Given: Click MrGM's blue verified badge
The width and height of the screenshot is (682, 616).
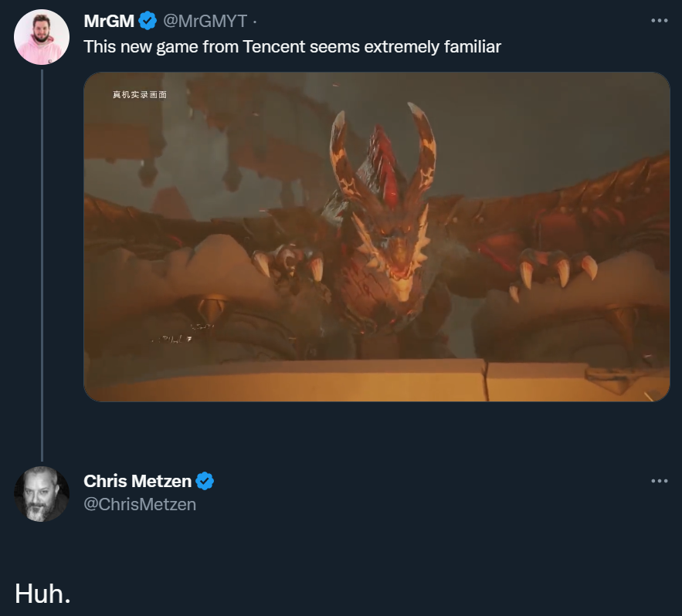Looking at the screenshot, I should click(x=148, y=21).
